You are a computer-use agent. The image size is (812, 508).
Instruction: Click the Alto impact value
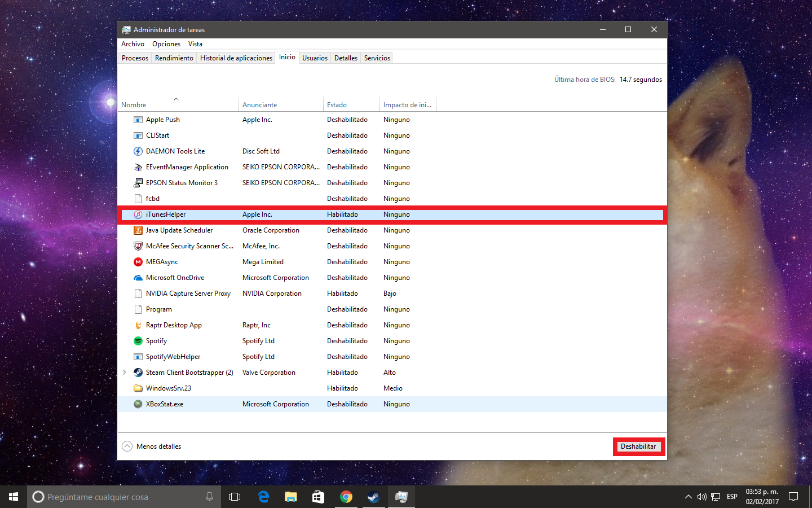click(x=390, y=373)
